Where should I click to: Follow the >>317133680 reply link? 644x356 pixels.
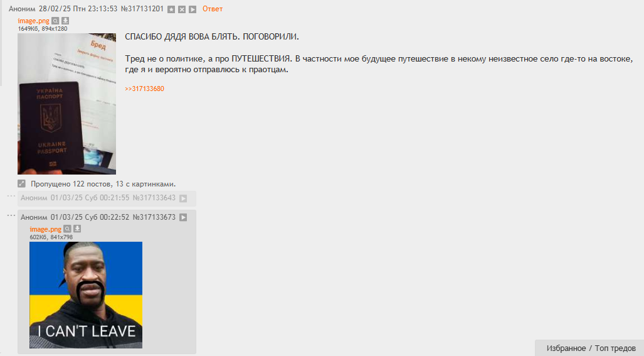point(145,89)
